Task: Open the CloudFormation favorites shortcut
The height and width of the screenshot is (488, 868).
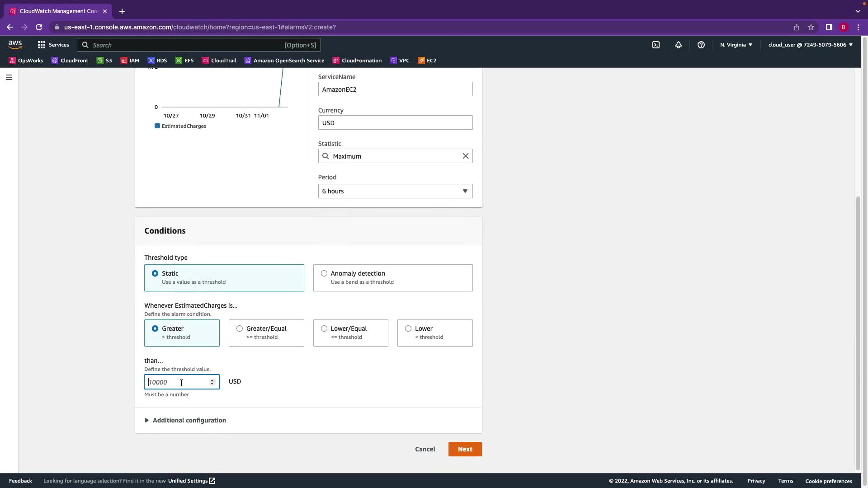Action: click(357, 61)
